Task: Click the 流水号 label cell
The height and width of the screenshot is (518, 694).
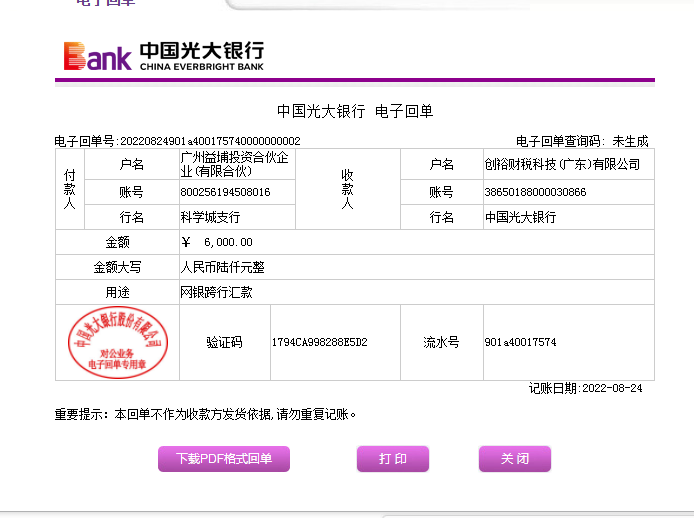Action: (442, 342)
